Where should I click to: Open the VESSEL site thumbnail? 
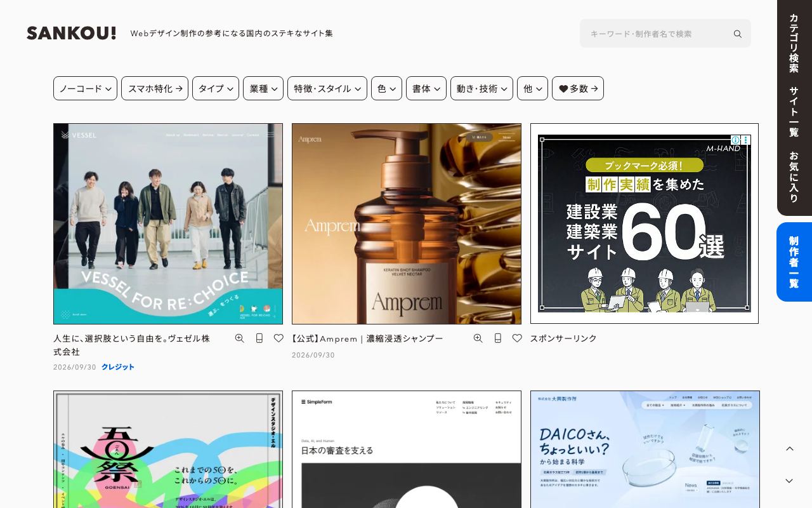click(168, 224)
